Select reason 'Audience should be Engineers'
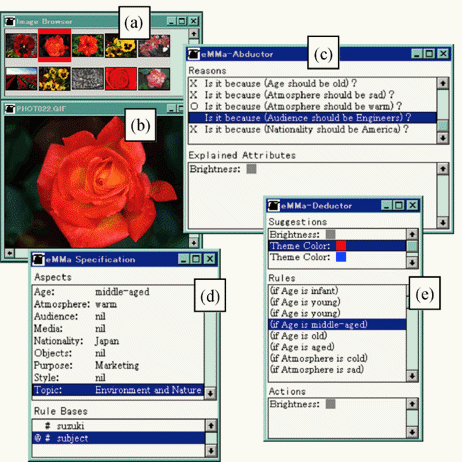This screenshot has width=463, height=463. [312, 118]
